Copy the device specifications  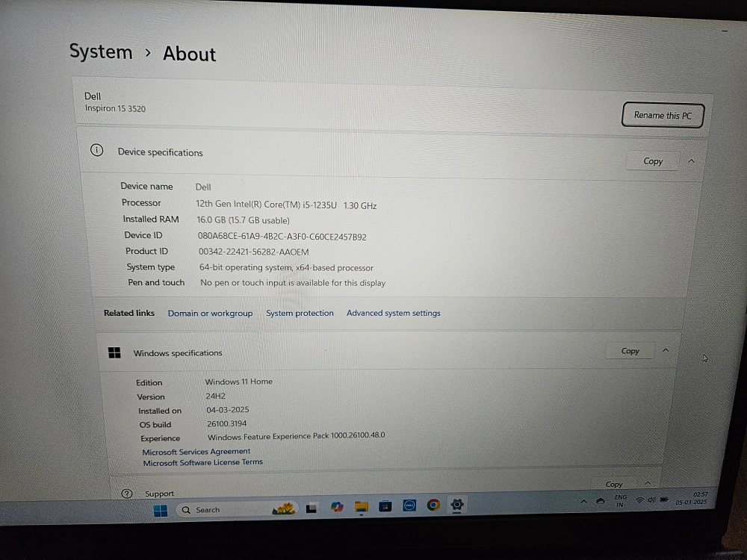coord(653,161)
